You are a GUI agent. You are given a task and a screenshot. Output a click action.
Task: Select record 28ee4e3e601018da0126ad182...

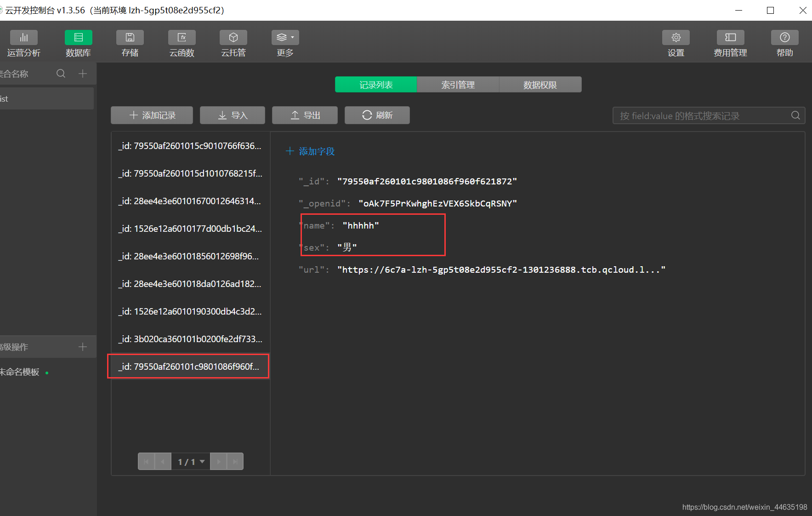point(190,284)
